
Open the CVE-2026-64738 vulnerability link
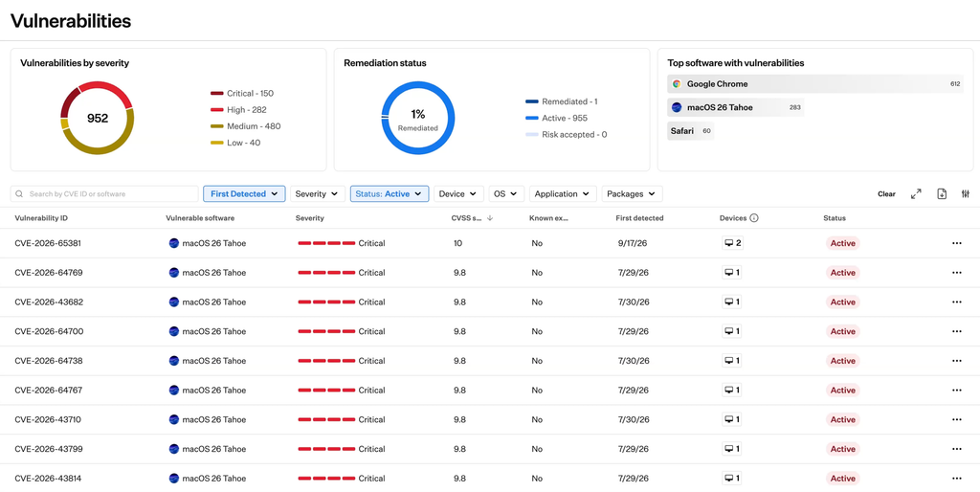(x=48, y=361)
